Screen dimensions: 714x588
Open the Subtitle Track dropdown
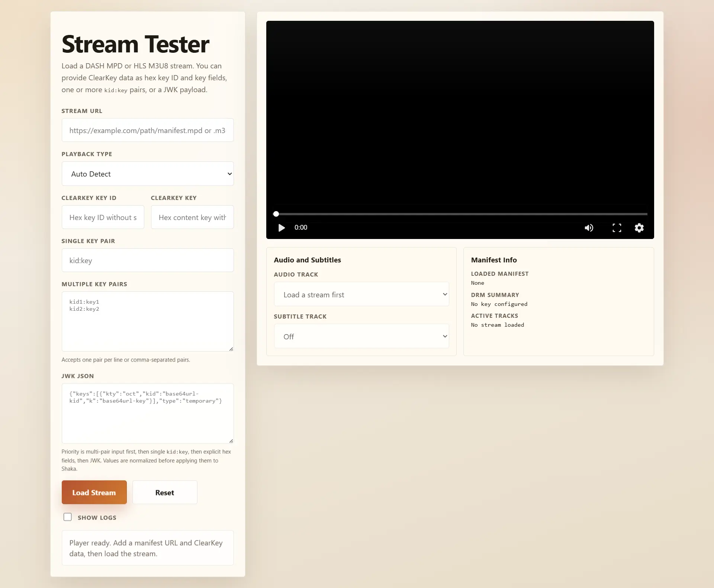point(361,336)
